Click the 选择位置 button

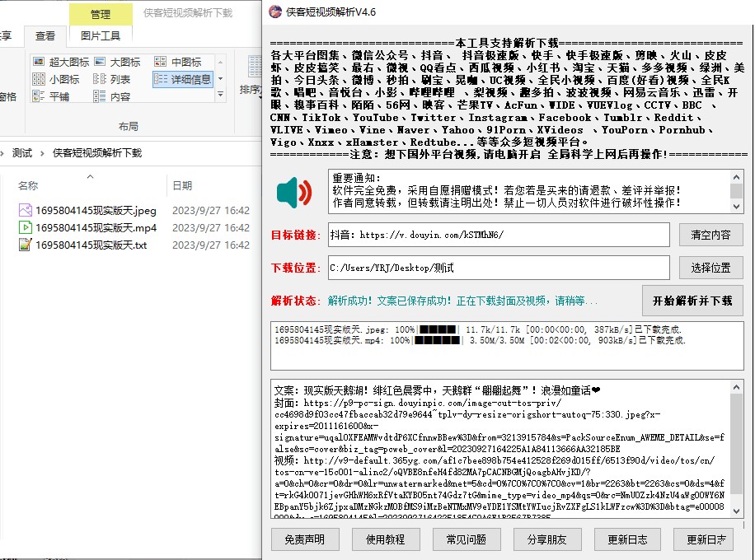pos(710,268)
